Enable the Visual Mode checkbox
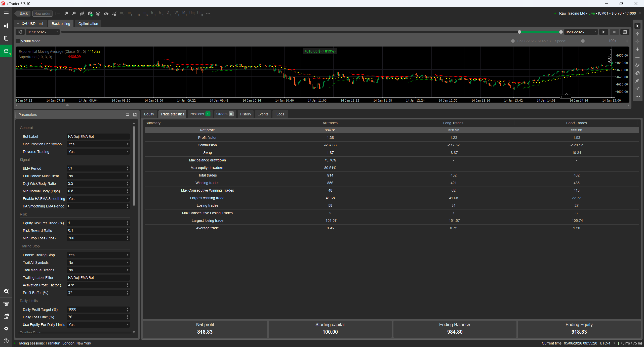This screenshot has height=347, width=644. tap(18, 41)
